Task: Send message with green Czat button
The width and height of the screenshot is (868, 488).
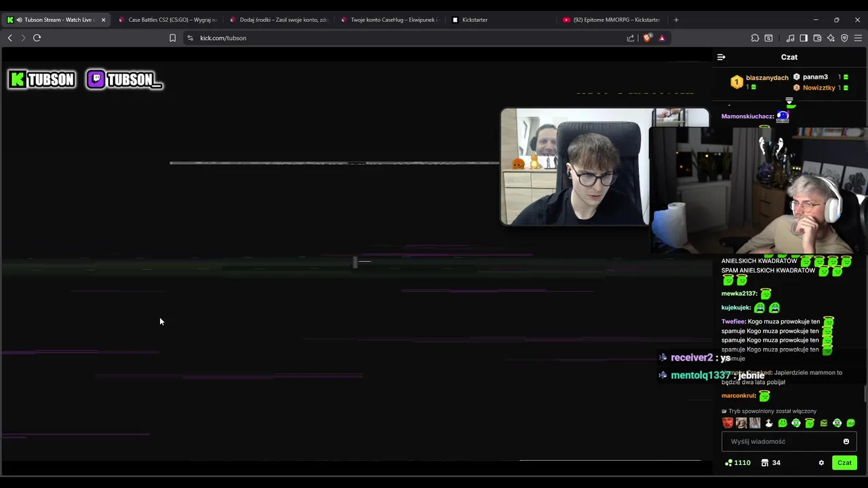Action: coord(844,463)
